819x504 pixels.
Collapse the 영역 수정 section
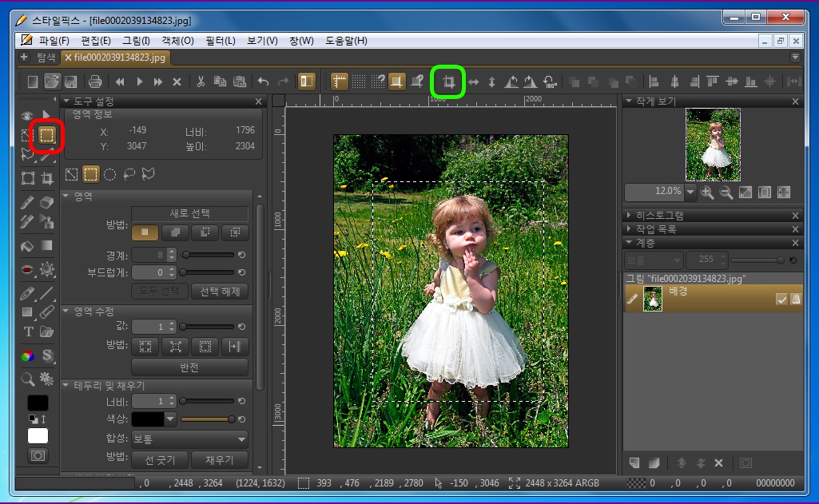(x=66, y=311)
